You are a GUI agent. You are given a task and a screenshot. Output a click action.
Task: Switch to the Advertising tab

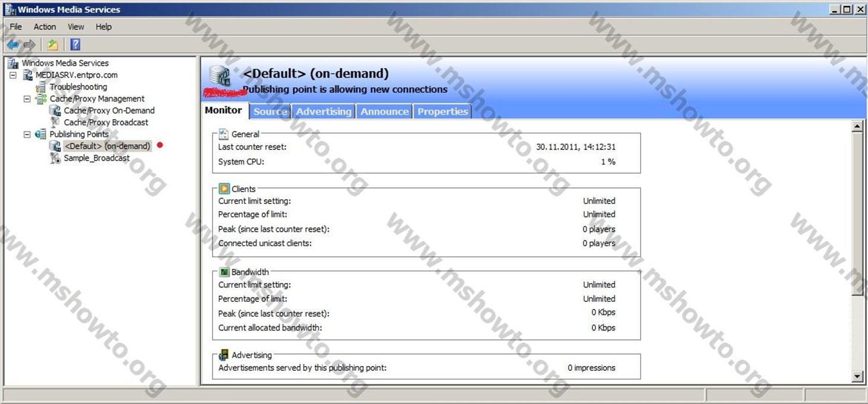(324, 112)
